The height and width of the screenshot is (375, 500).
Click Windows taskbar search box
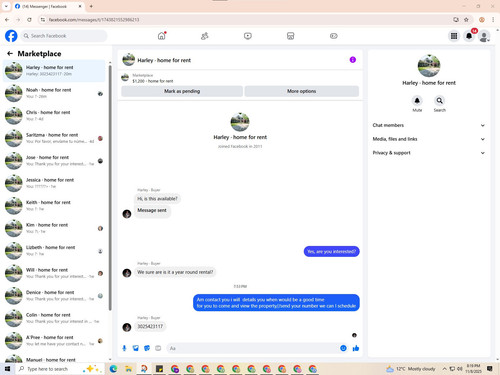tap(60, 369)
